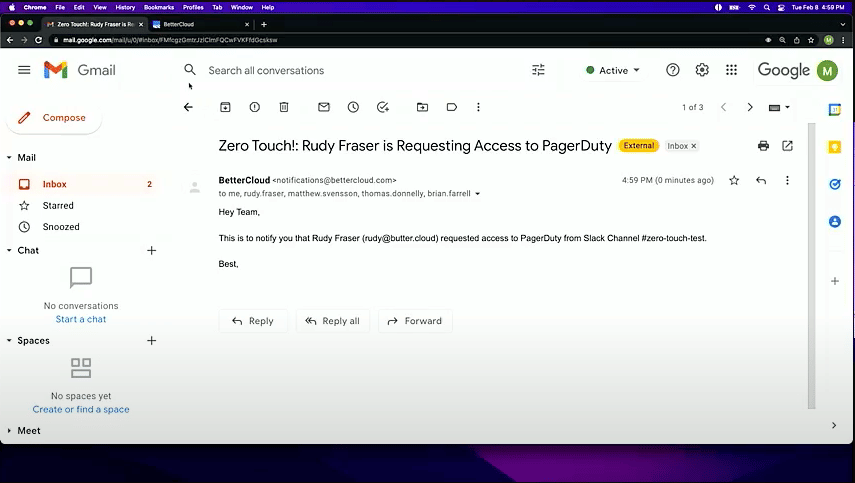Switch to the BetterCloud browser tab

201,24
